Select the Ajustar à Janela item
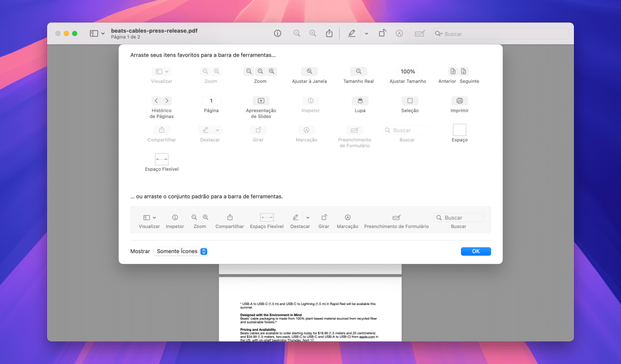The image size is (621, 364). click(309, 71)
